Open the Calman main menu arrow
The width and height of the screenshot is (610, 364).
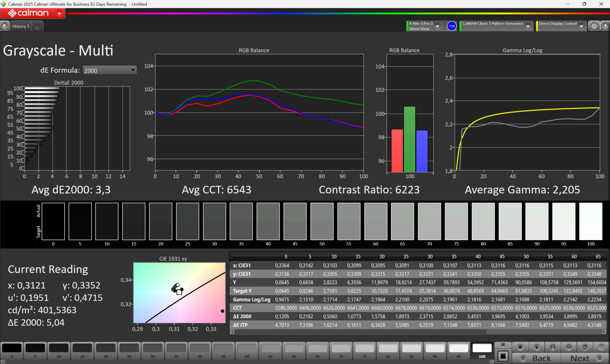[x=59, y=13]
